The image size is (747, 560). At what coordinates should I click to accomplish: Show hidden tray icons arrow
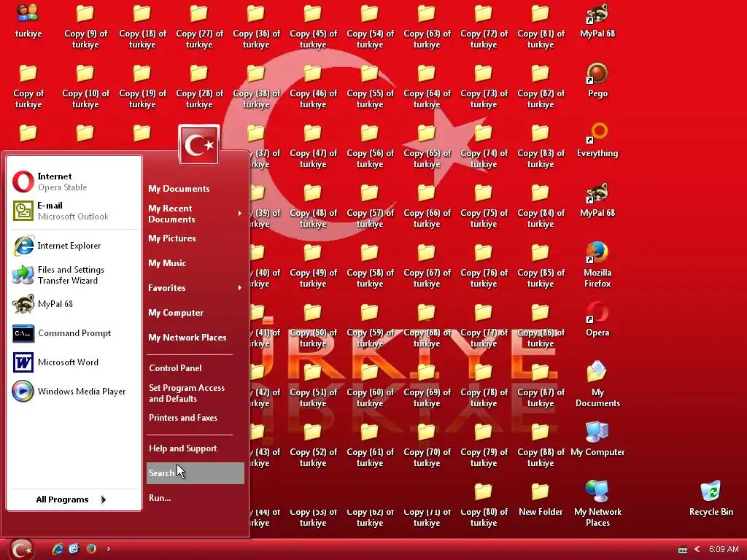(x=697, y=549)
